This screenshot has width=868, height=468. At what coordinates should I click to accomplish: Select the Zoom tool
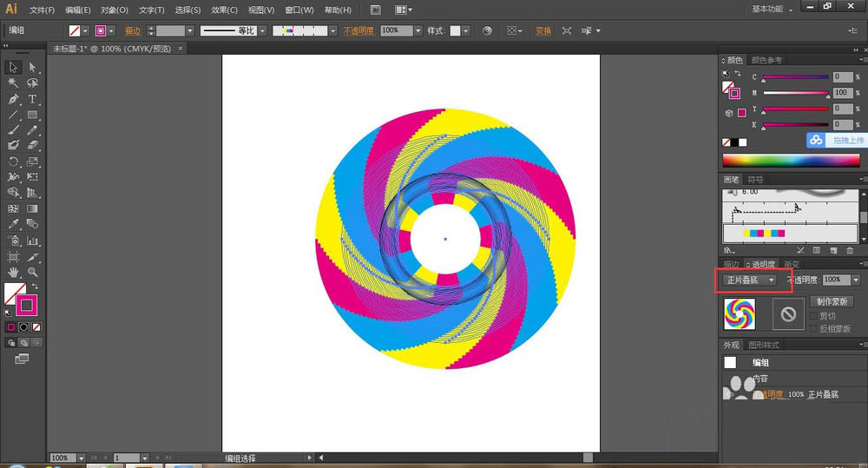[32, 272]
